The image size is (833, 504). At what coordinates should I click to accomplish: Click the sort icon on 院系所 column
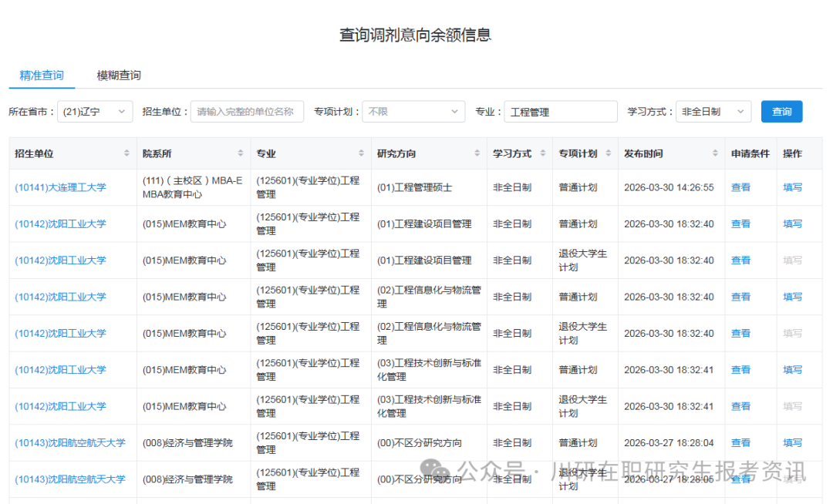click(x=241, y=153)
